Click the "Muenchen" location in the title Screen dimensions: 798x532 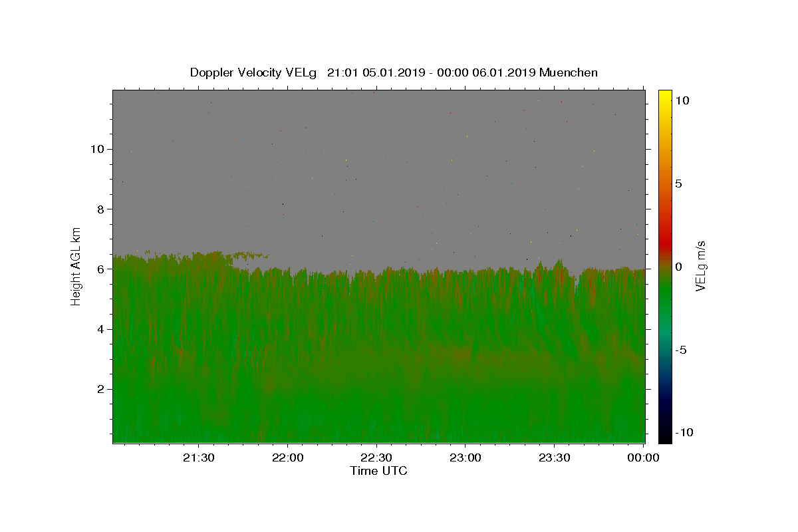569,72
